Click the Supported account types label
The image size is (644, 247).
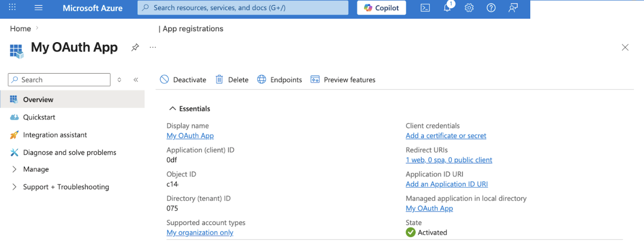[206, 223]
